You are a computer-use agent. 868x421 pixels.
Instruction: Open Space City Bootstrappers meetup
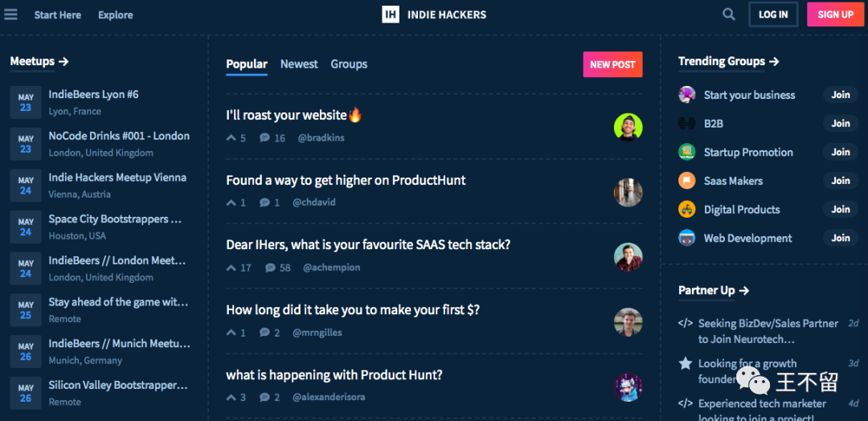[x=115, y=219]
